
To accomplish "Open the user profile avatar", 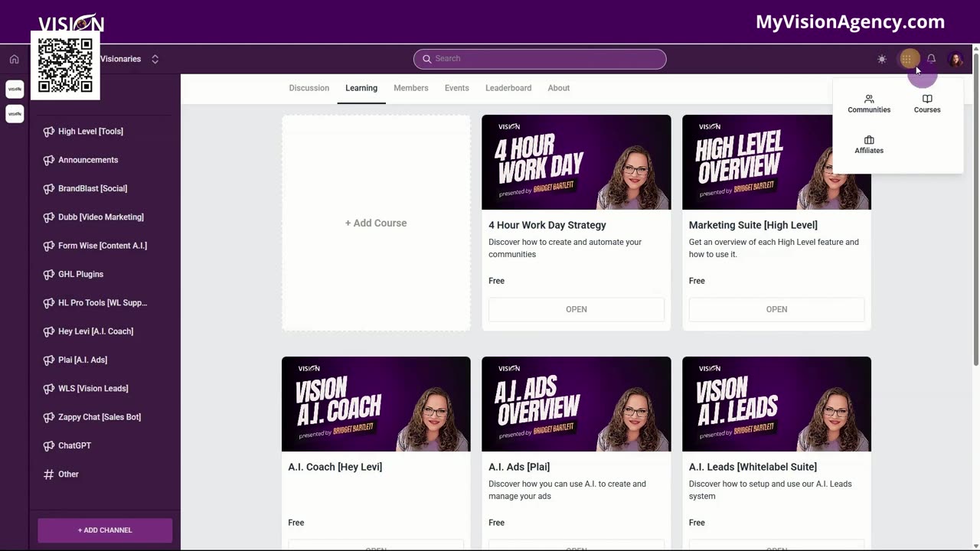I will [x=955, y=59].
